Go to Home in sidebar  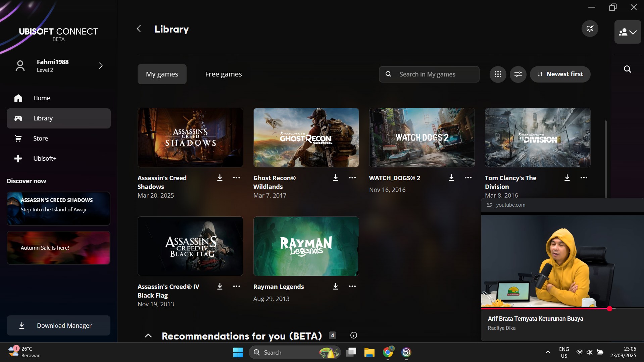pyautogui.click(x=59, y=98)
